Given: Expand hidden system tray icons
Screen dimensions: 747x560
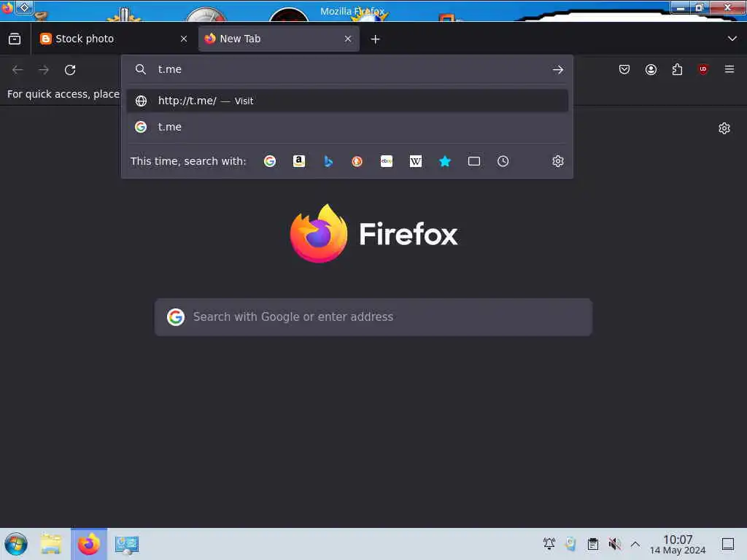Looking at the screenshot, I should click(x=635, y=544).
